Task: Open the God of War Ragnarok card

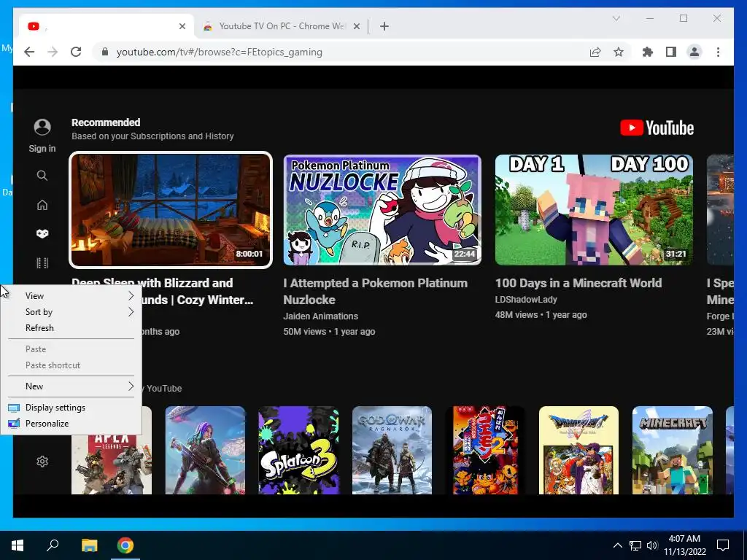Action: pyautogui.click(x=392, y=450)
